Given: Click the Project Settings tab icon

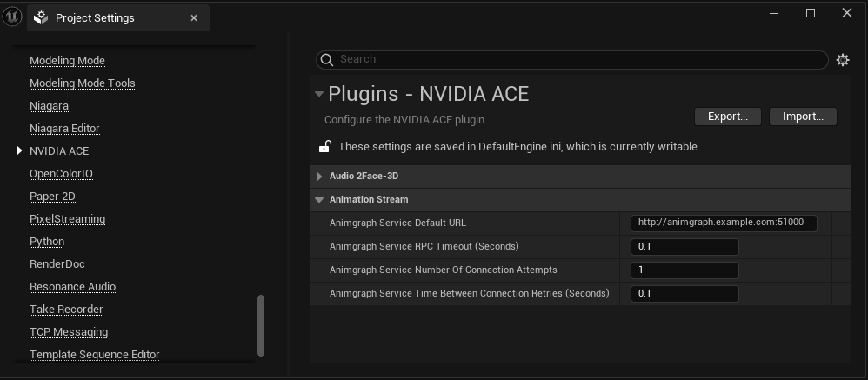Looking at the screenshot, I should pos(41,18).
